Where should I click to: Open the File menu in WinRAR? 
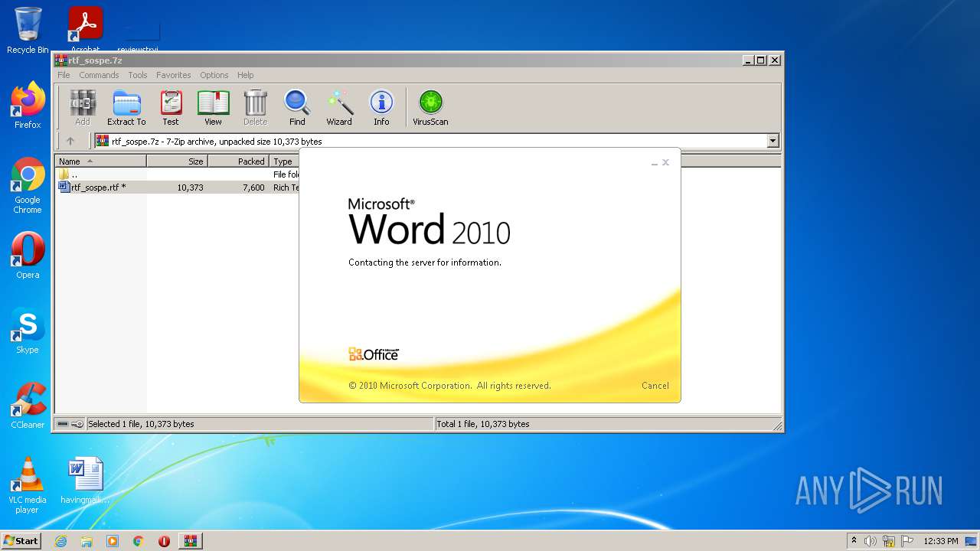pos(64,75)
